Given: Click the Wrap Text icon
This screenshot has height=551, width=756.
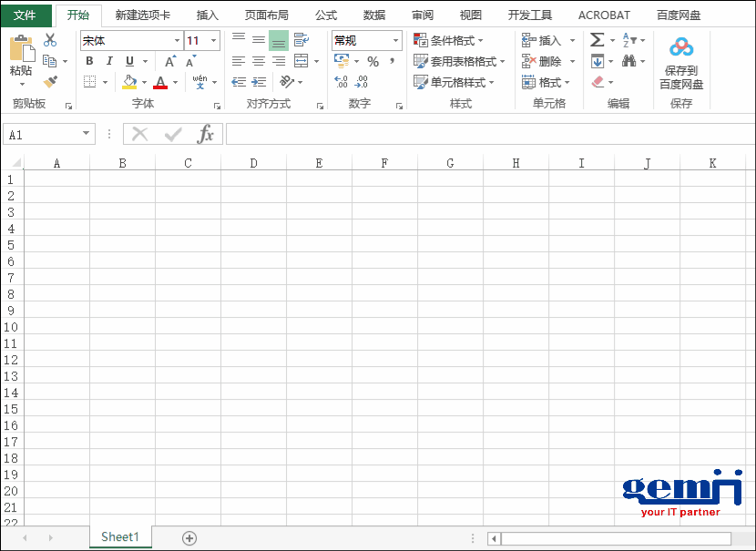Looking at the screenshot, I should [300, 39].
